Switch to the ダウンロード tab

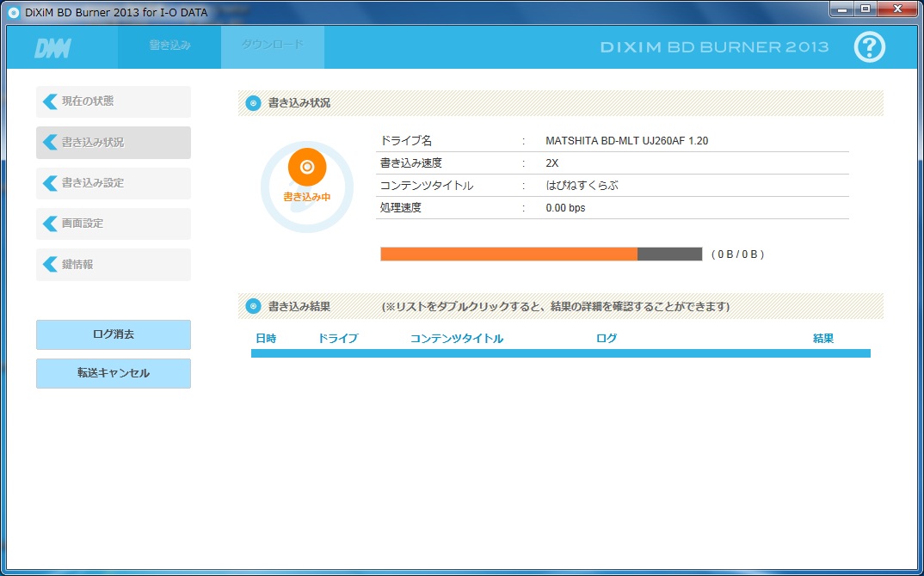[x=272, y=46]
